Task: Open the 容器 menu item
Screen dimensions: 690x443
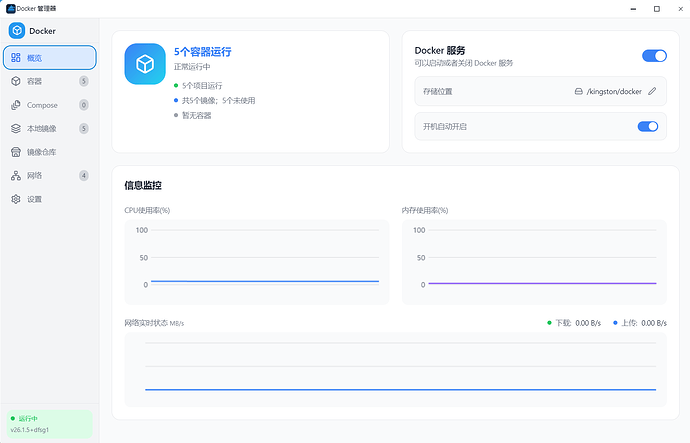Action: pyautogui.click(x=50, y=81)
